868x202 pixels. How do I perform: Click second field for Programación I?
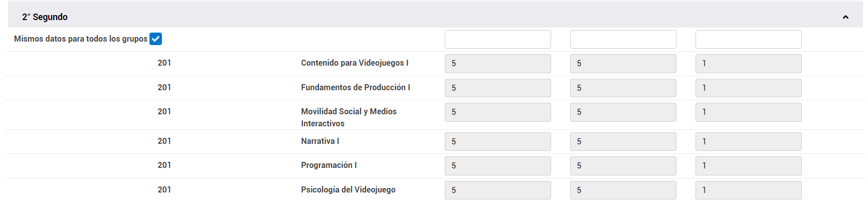tap(623, 166)
